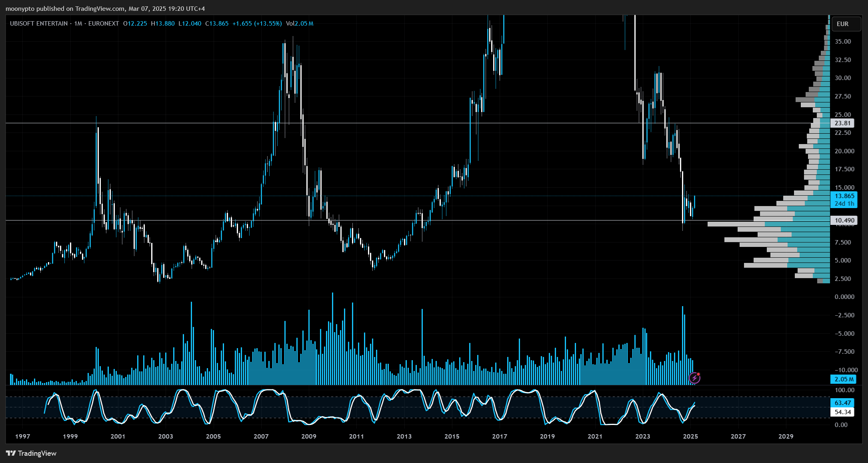This screenshot has height=463, width=868.
Task: Click the 0.0000 price axis label
Action: [844, 297]
